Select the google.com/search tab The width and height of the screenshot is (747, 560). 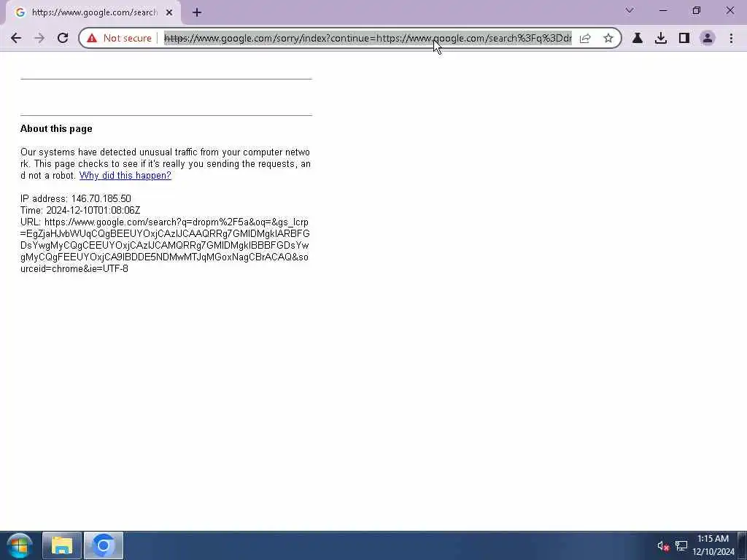pos(93,12)
